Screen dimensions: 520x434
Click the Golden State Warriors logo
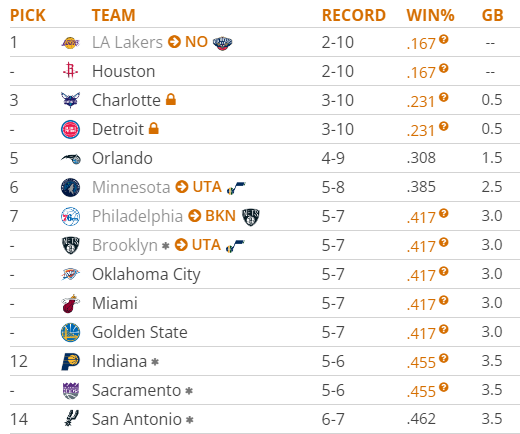pos(70,332)
